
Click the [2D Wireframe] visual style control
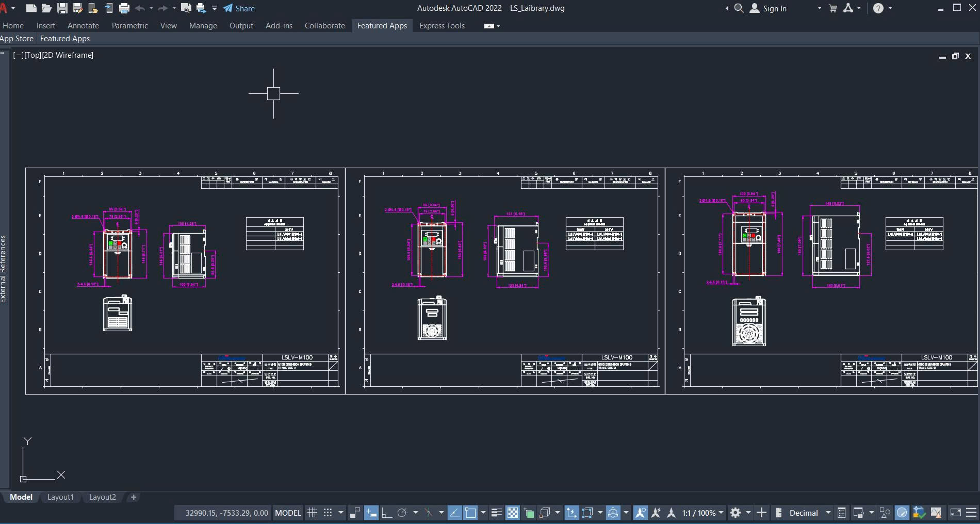tap(68, 55)
